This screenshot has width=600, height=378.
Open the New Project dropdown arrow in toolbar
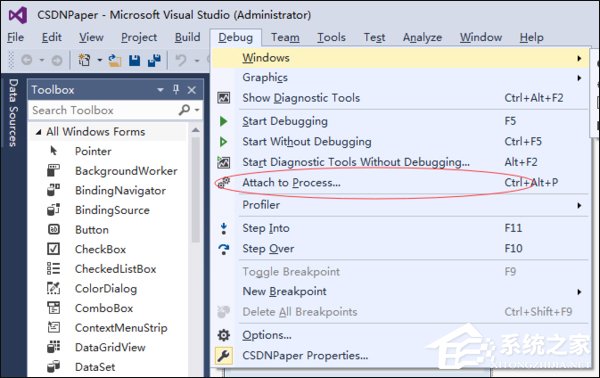click(99, 60)
